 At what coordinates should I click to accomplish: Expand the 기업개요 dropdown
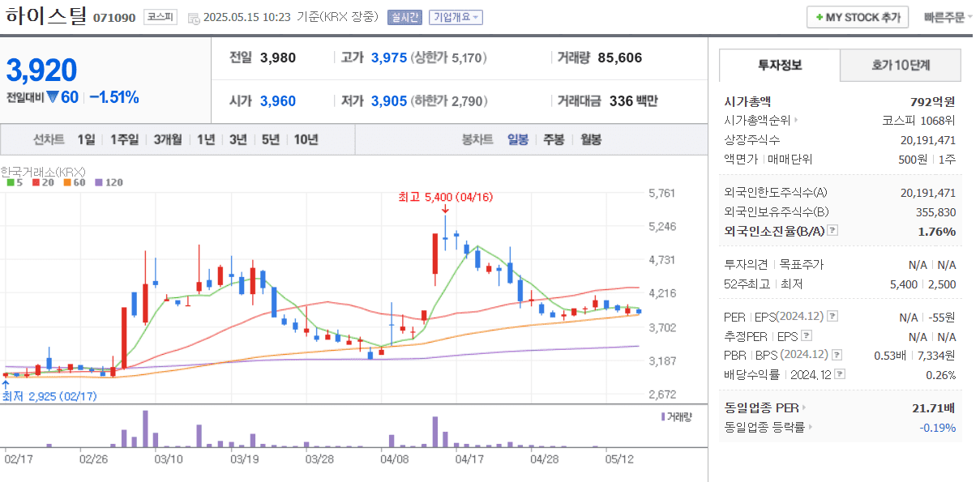tap(456, 17)
